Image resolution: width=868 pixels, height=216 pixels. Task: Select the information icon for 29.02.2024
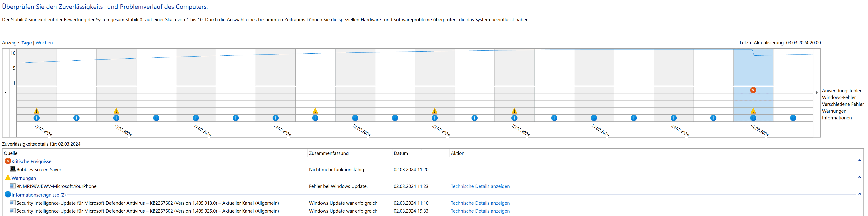674,118
